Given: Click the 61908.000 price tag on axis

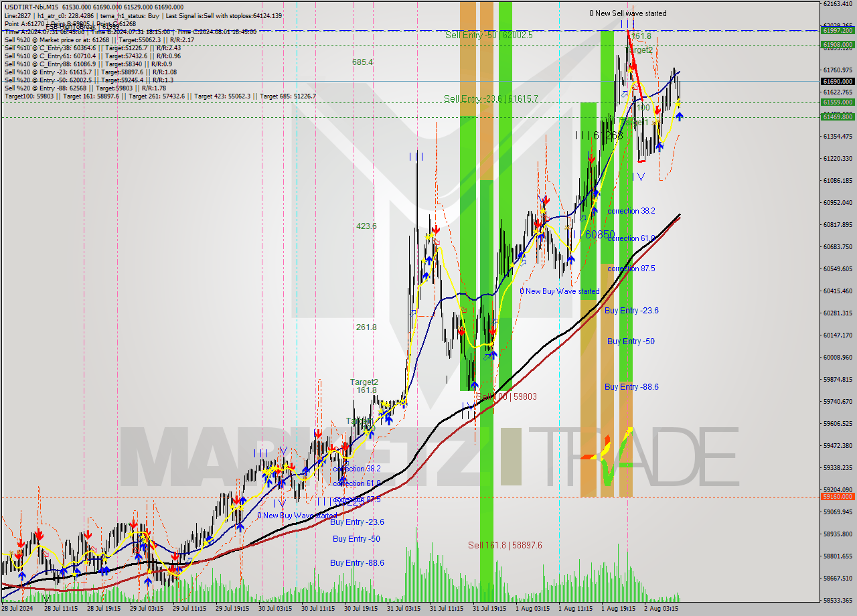Looking at the screenshot, I should 837,45.
